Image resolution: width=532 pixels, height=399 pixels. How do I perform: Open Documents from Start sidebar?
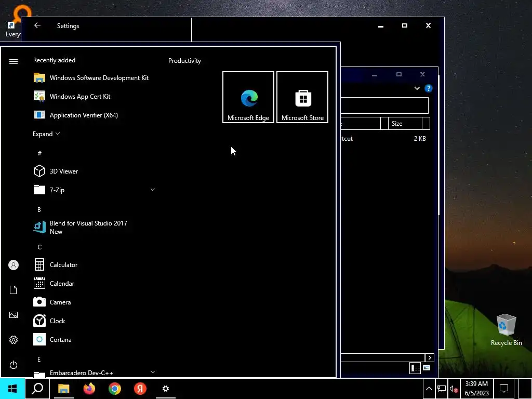coord(13,290)
